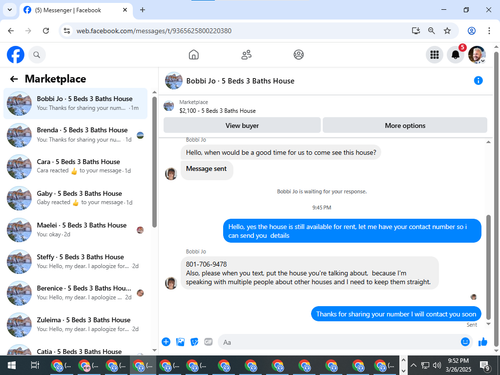The height and width of the screenshot is (375, 500).
Task: Open conversation info icon for Bobbi Jo
Action: coord(478,81)
